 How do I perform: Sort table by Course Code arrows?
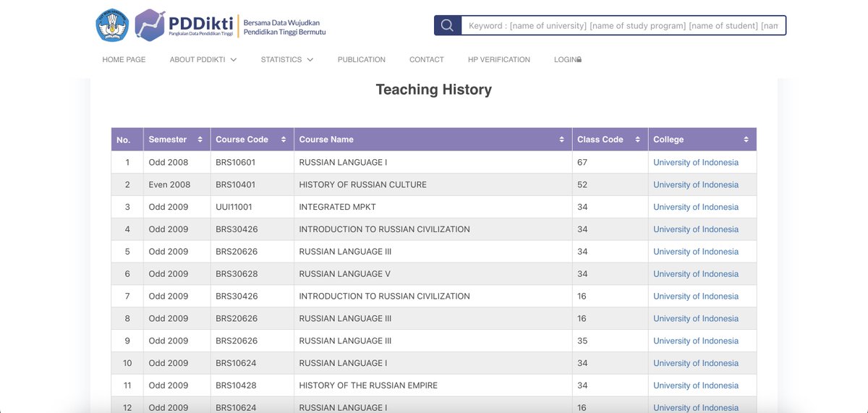pos(284,140)
